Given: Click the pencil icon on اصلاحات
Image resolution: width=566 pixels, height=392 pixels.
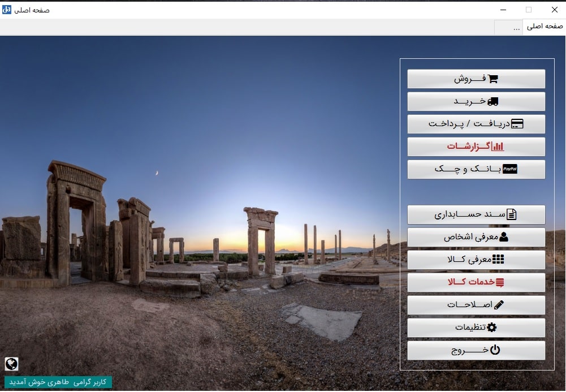Looking at the screenshot, I should click(499, 305).
